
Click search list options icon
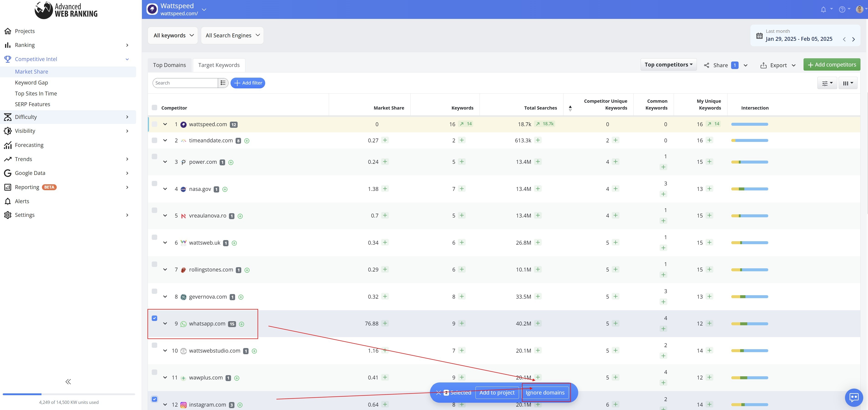point(223,83)
